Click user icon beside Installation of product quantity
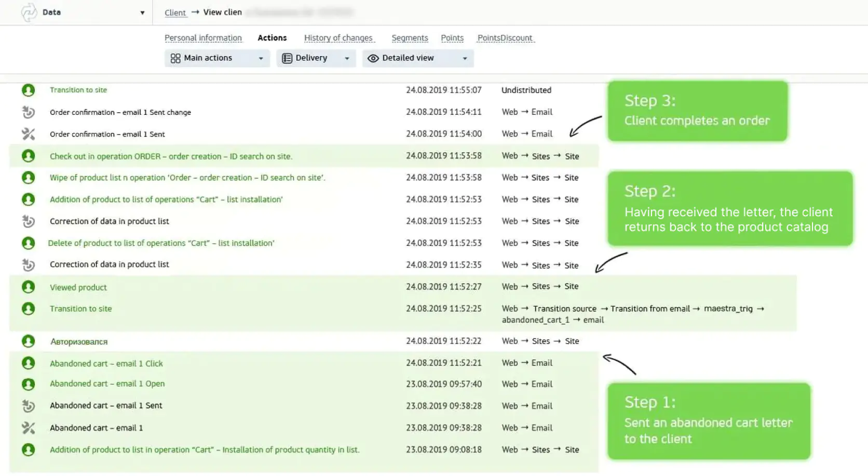 coord(28,449)
